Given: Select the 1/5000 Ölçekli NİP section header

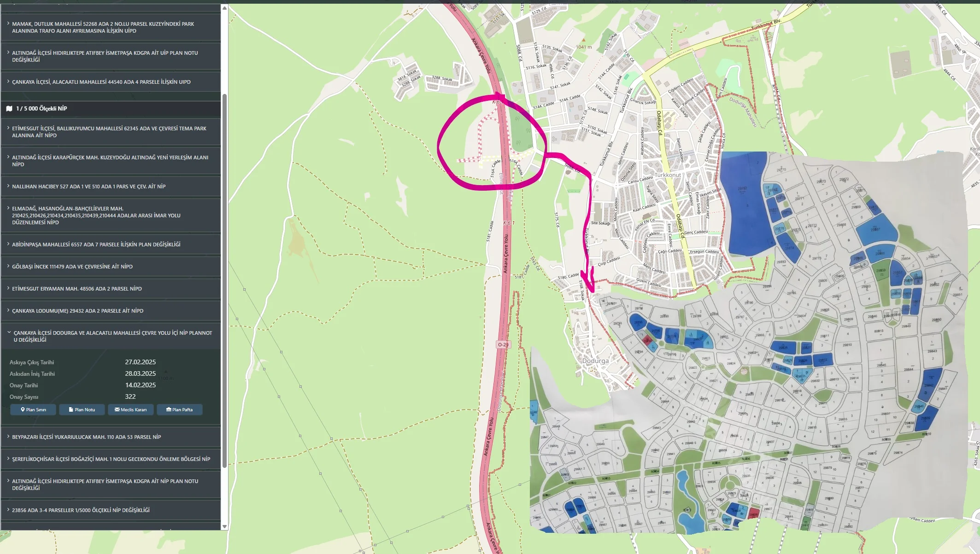Looking at the screenshot, I should click(x=111, y=109).
